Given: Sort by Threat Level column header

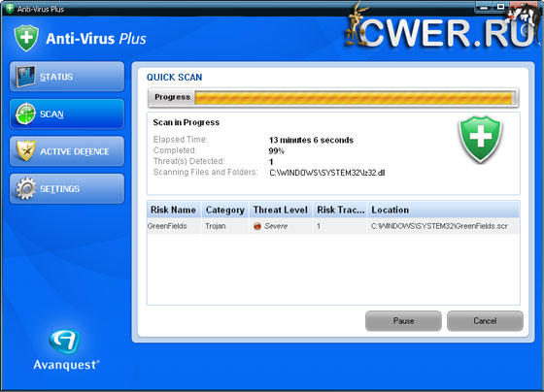Looking at the screenshot, I should tap(281, 210).
